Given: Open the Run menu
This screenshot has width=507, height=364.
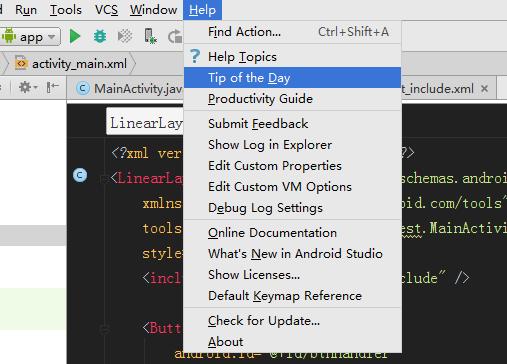Looking at the screenshot, I should tap(26, 10).
